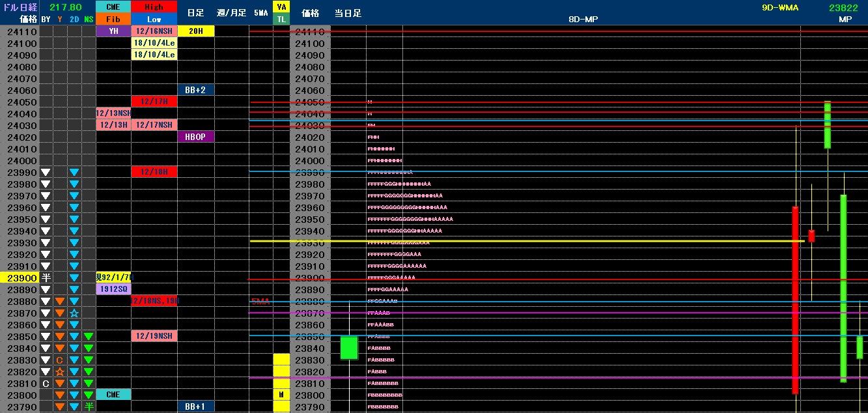Screen dimensions: 868x413
Task: Click the 18/10/4Le cell in the 24100 row
Action: pyautogui.click(x=154, y=43)
